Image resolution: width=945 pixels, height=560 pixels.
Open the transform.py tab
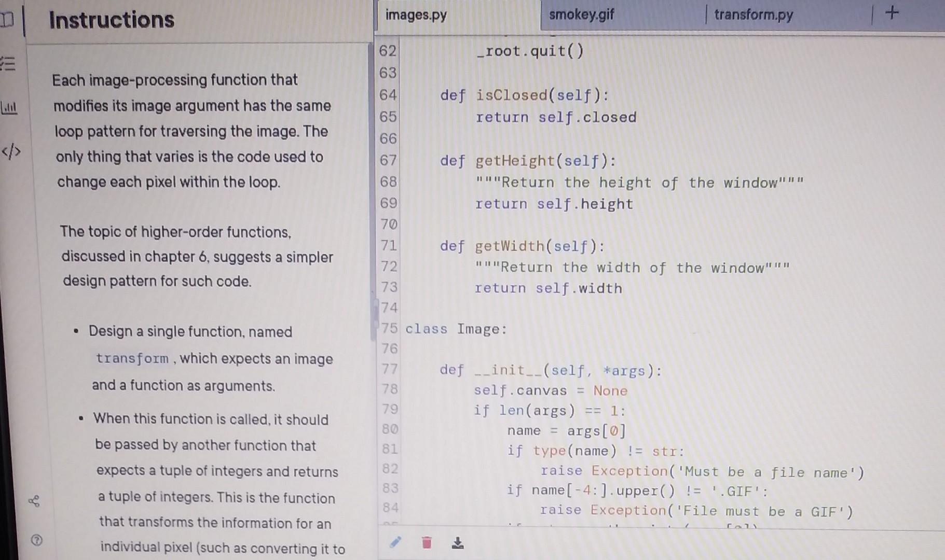coord(752,15)
